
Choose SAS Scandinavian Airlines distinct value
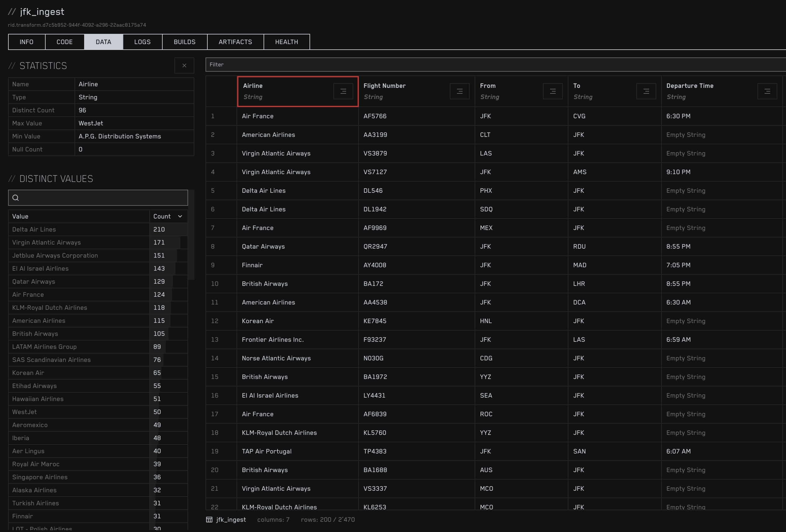point(98,360)
